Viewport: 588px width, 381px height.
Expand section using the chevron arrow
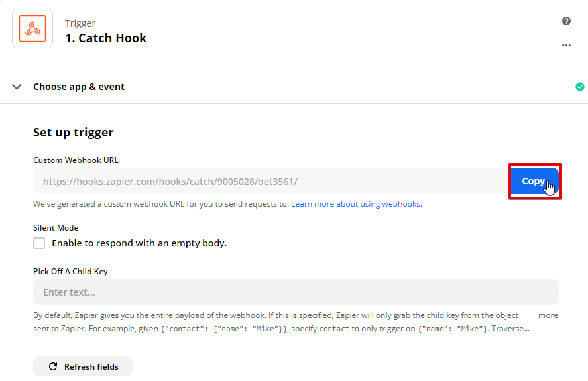point(17,87)
